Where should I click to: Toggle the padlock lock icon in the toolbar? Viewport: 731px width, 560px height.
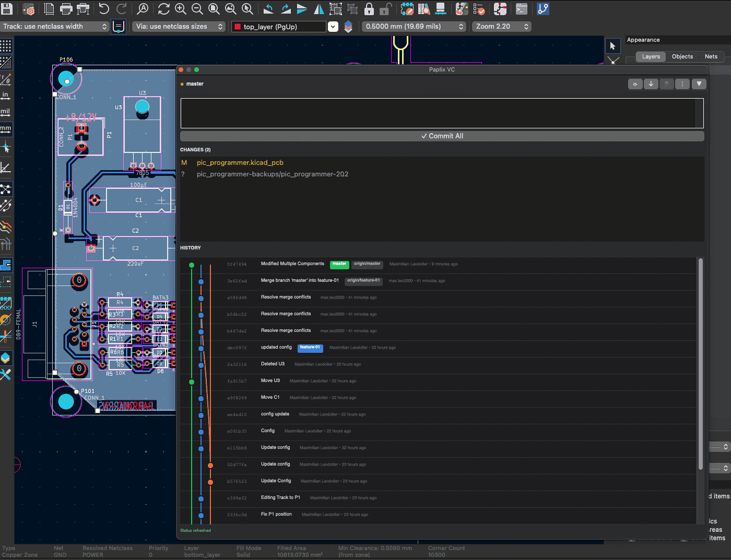click(x=370, y=9)
